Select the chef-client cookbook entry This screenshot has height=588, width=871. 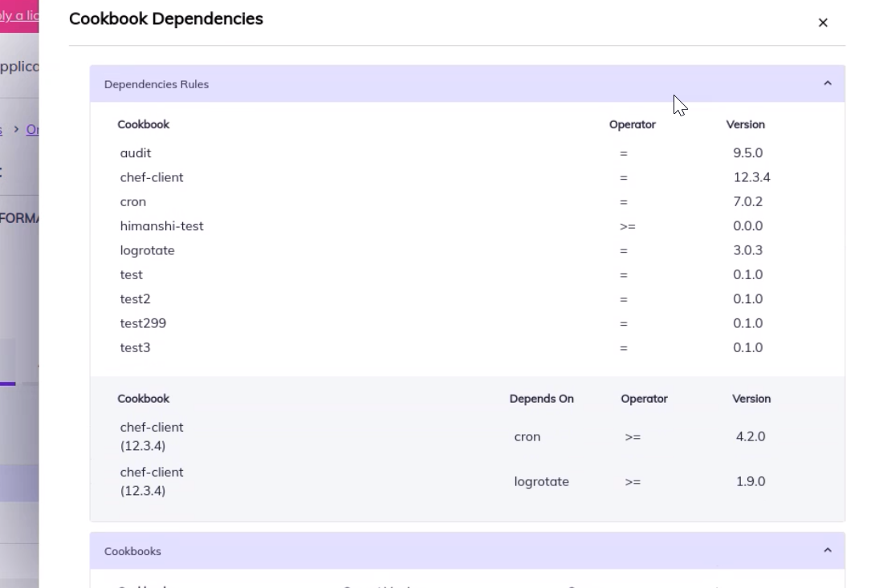coord(152,177)
